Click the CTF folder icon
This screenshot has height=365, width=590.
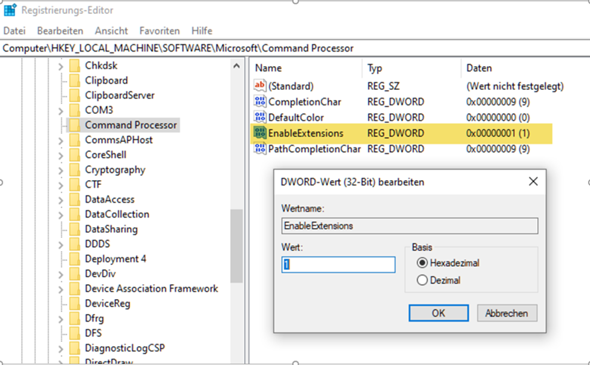75,184
